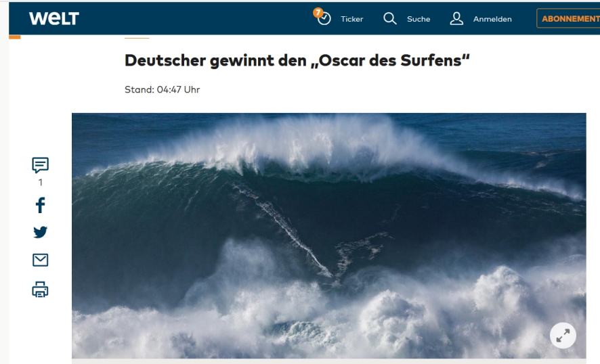Viewport: 600px width, 364px height.
Task: Share article on Twitter
Action: pyautogui.click(x=40, y=232)
